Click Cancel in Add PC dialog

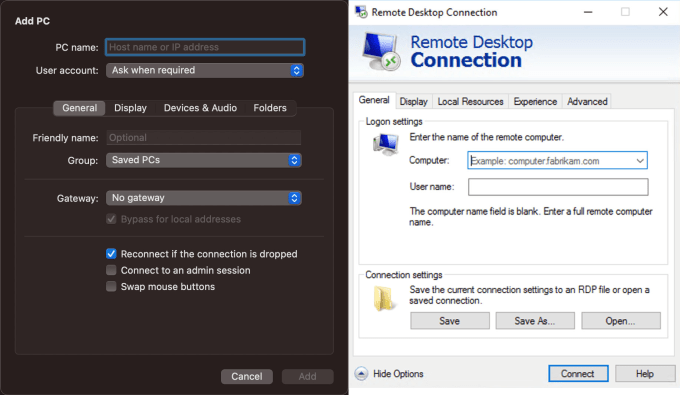coord(247,376)
